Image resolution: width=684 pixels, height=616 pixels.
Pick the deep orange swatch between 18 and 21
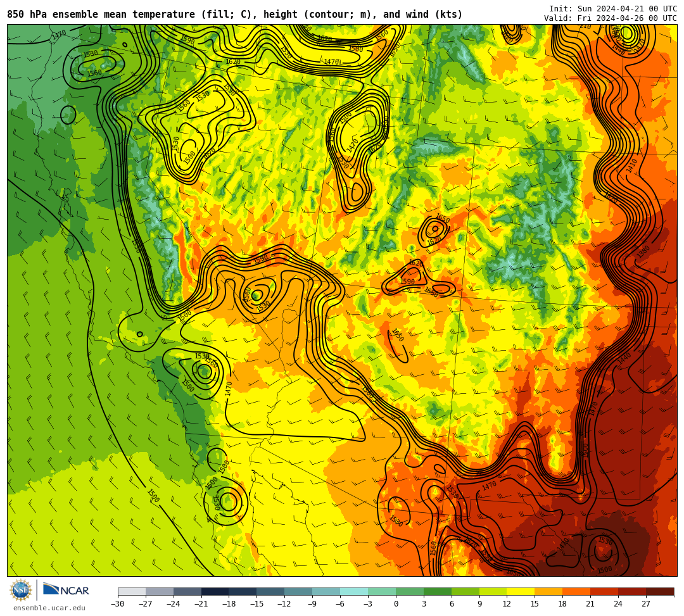[x=577, y=591]
